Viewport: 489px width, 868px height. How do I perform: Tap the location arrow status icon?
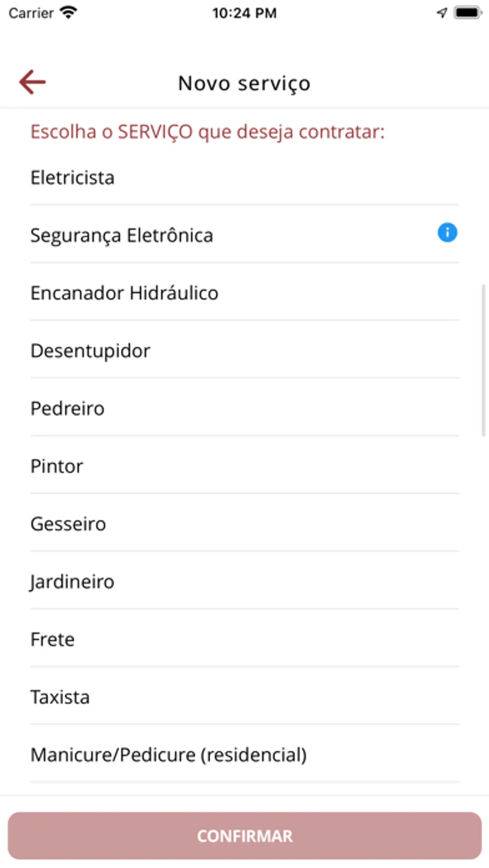[442, 12]
